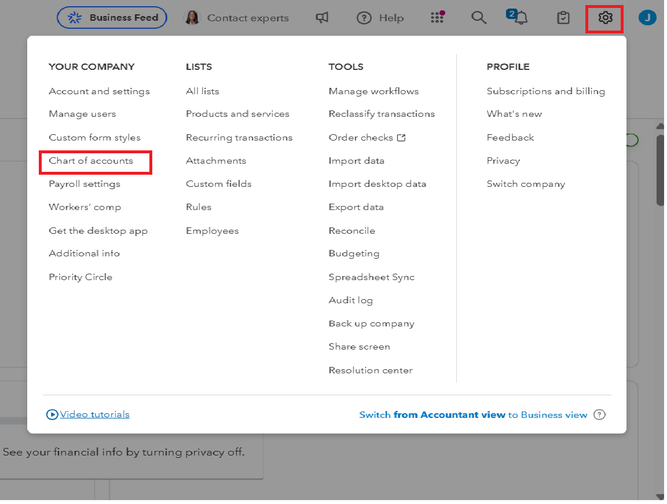Open Manage users
Image resolution: width=667 pixels, height=504 pixels.
tap(82, 114)
